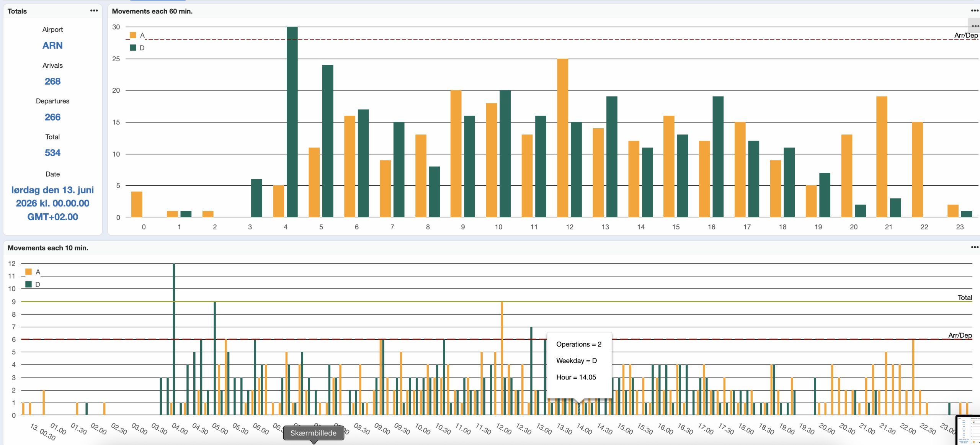Select the tallest arrivals bar at hour 12
980x445 pixels.
click(562, 138)
